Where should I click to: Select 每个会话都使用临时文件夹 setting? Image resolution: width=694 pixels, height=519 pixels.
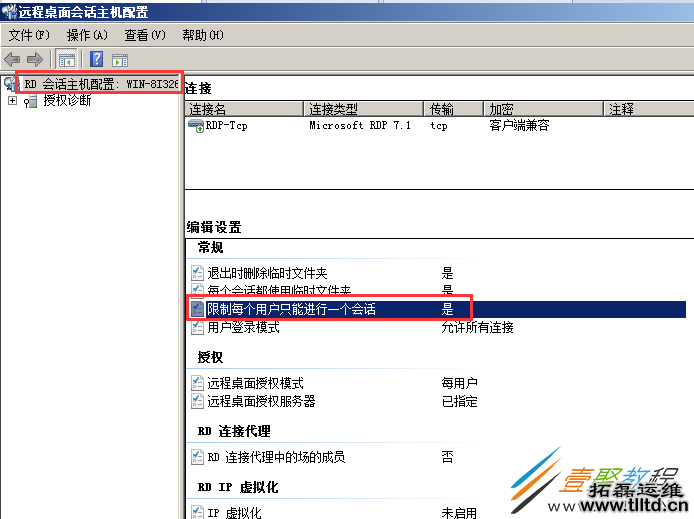(x=279, y=291)
